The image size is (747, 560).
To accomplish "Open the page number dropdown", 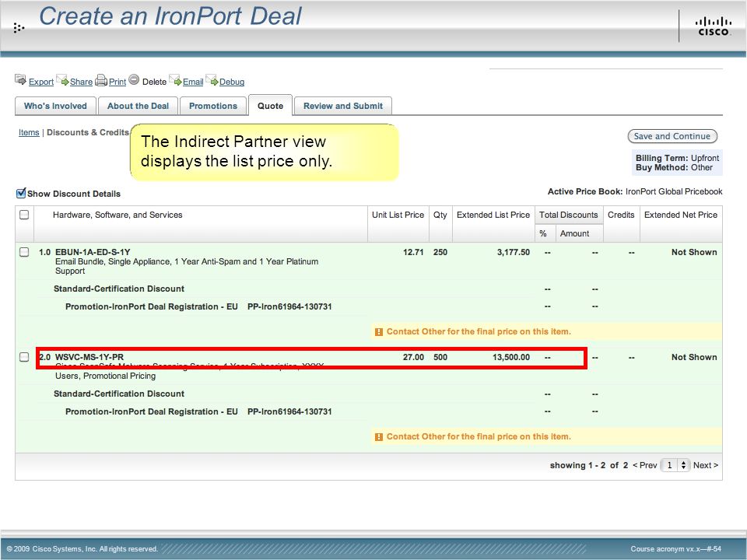I will pyautogui.click(x=675, y=465).
